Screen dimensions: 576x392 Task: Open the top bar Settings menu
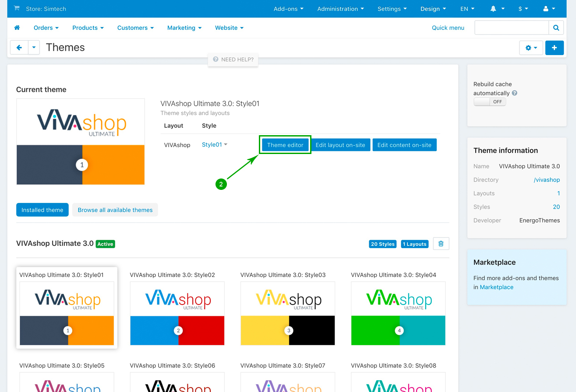[x=392, y=9]
